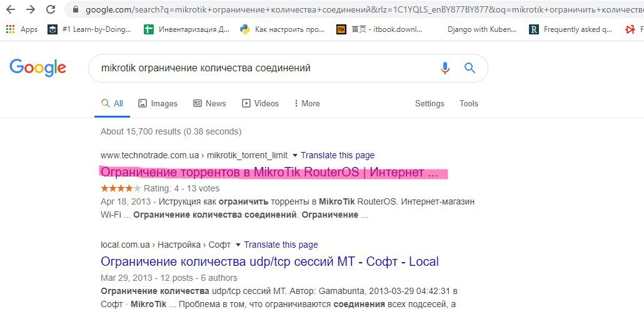
Task: Switch to the News tab
Action: (209, 104)
